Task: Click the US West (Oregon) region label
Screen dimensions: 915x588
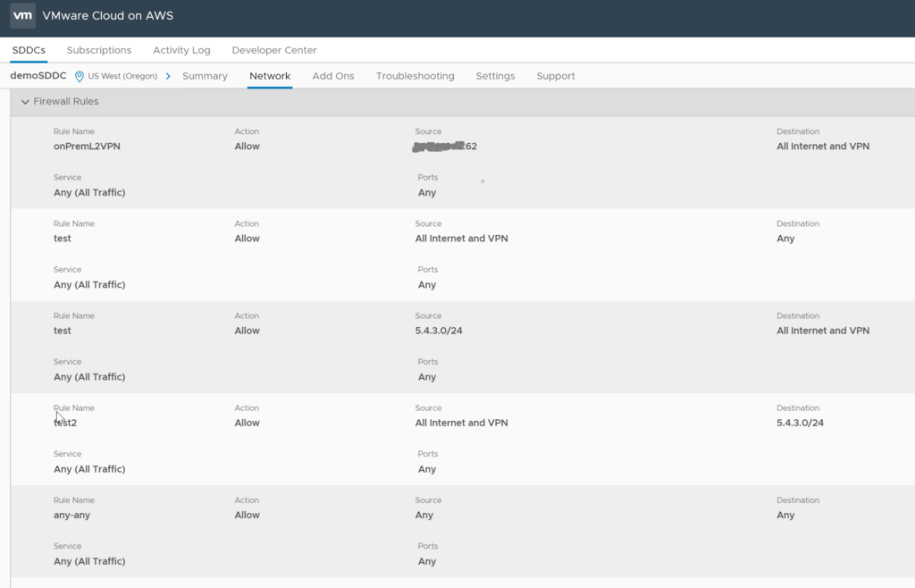Action: coord(122,76)
